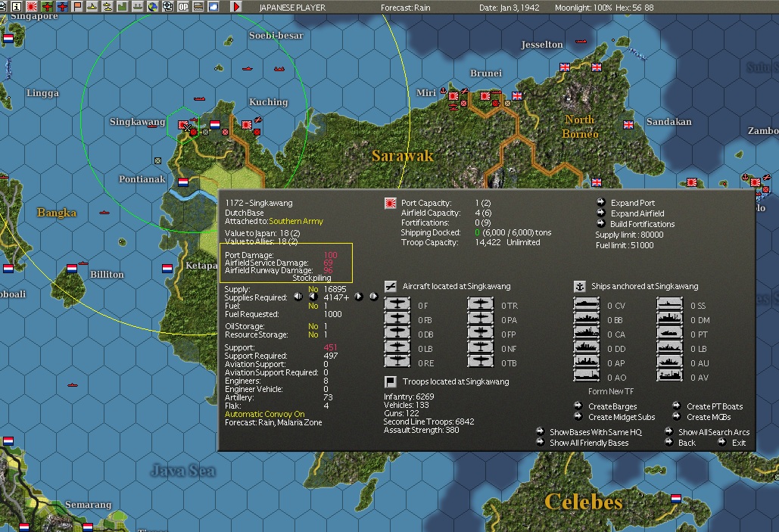Click the Billiton Dutch flag on map

tap(71, 269)
